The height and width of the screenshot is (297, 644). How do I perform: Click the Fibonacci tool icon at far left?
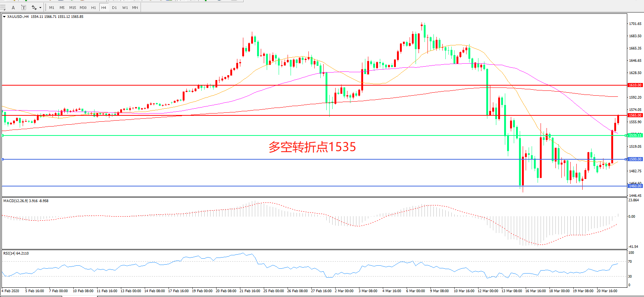pos(3,7)
